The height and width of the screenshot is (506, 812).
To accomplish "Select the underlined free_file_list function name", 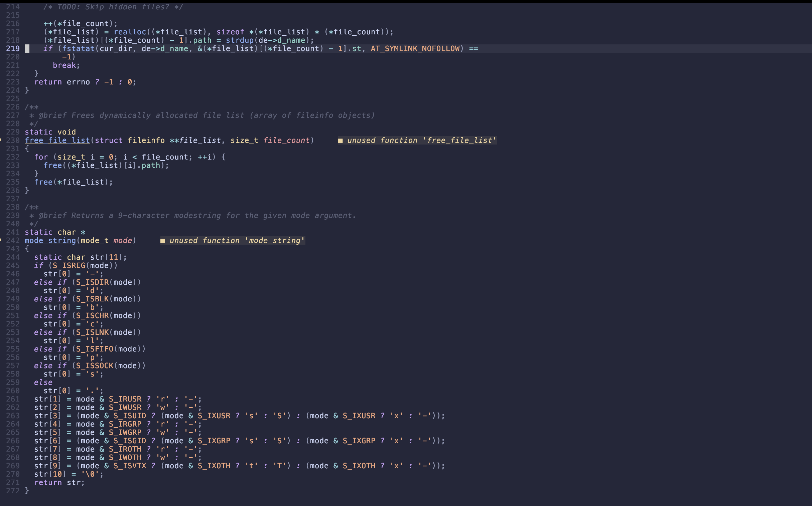I will click(57, 140).
